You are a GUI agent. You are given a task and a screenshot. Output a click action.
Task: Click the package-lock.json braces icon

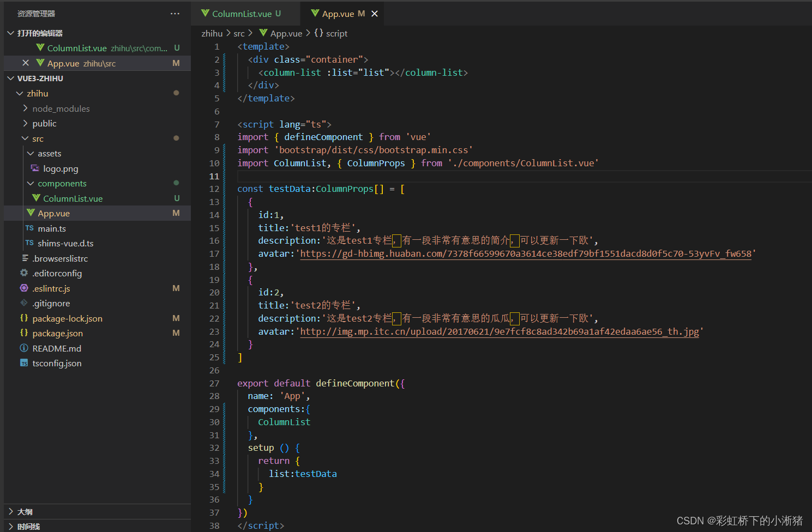tap(24, 318)
